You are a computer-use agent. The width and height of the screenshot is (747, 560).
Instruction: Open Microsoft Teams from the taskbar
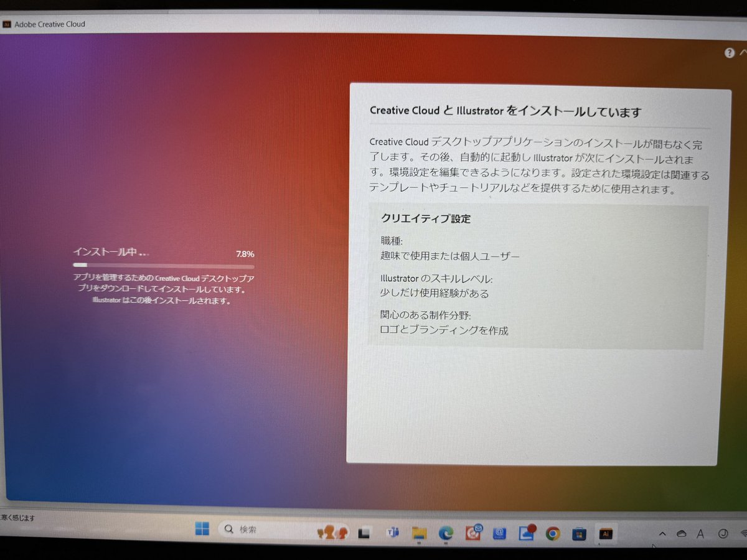(392, 533)
